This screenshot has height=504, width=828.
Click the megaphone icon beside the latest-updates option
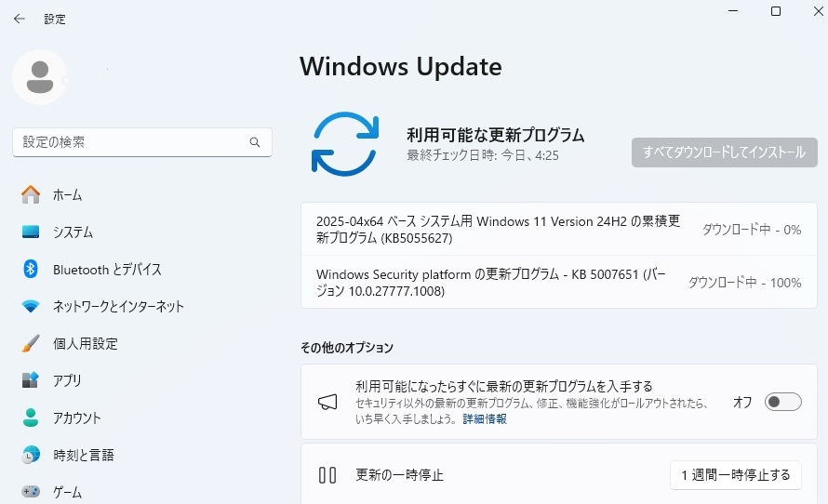coord(327,402)
